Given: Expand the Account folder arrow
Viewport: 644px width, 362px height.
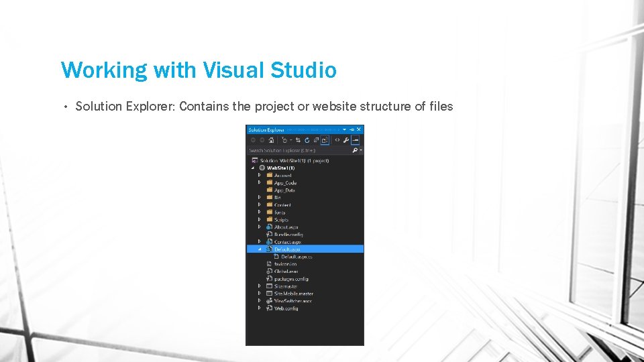Looking at the screenshot, I should pyautogui.click(x=259, y=175).
